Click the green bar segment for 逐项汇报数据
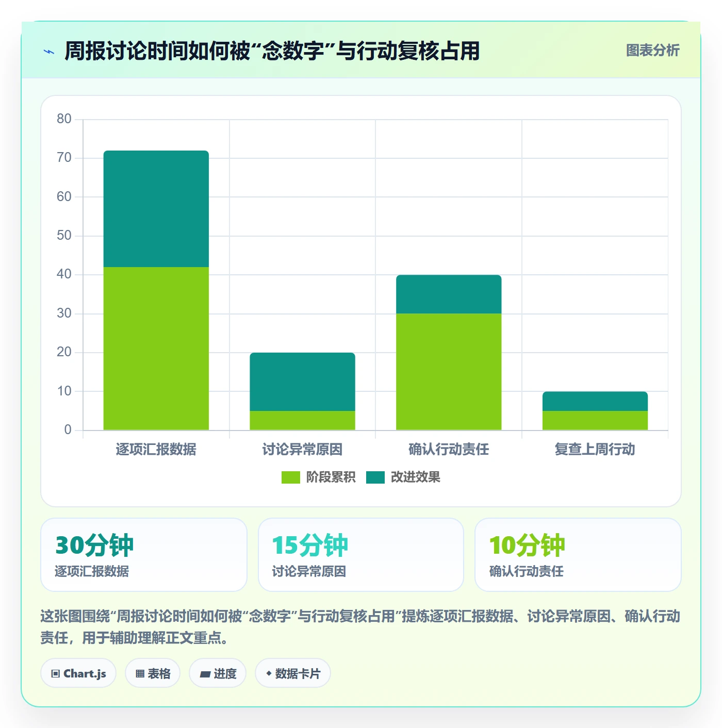This screenshot has width=722, height=728. (156, 349)
